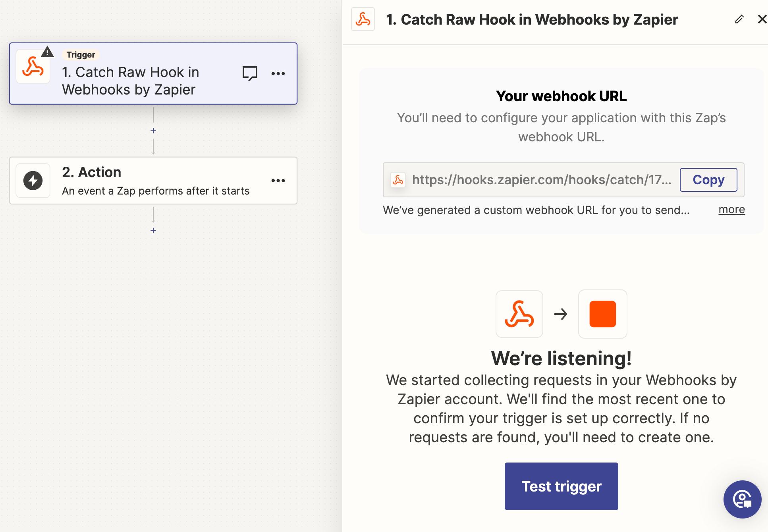This screenshot has height=532, width=768.
Task: Click the Webhooks logo in panel header
Action: coord(363,19)
